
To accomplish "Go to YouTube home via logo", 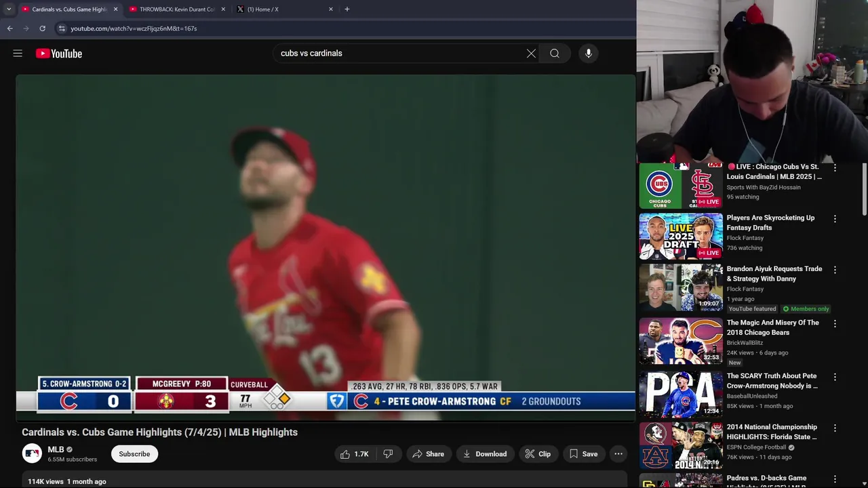I will tap(59, 54).
